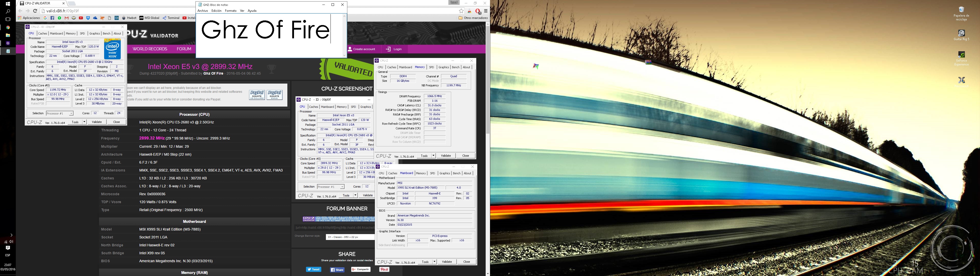This screenshot has height=276, width=980.
Task: Click the Create account user icon link
Action: [361, 49]
